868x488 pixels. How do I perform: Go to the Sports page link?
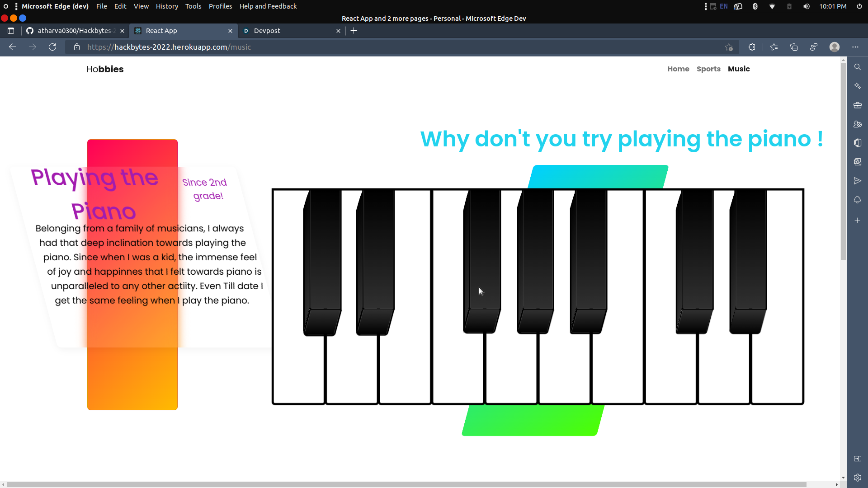(708, 69)
